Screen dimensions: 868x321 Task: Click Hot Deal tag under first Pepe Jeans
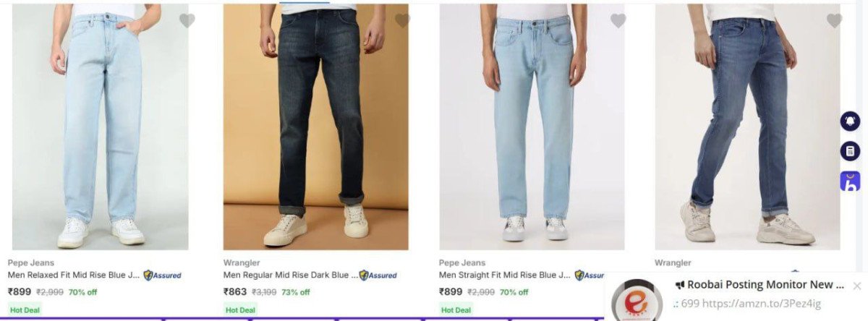click(x=25, y=310)
